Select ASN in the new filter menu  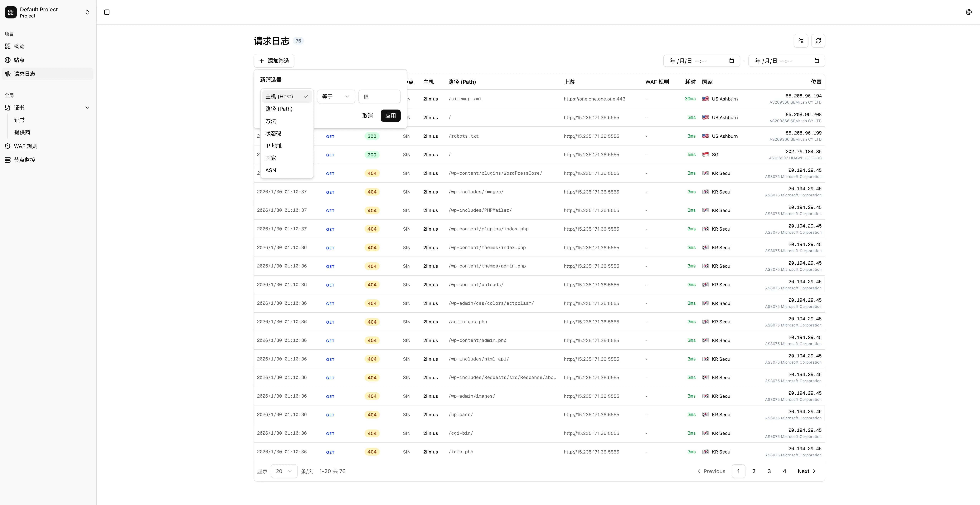pos(270,170)
